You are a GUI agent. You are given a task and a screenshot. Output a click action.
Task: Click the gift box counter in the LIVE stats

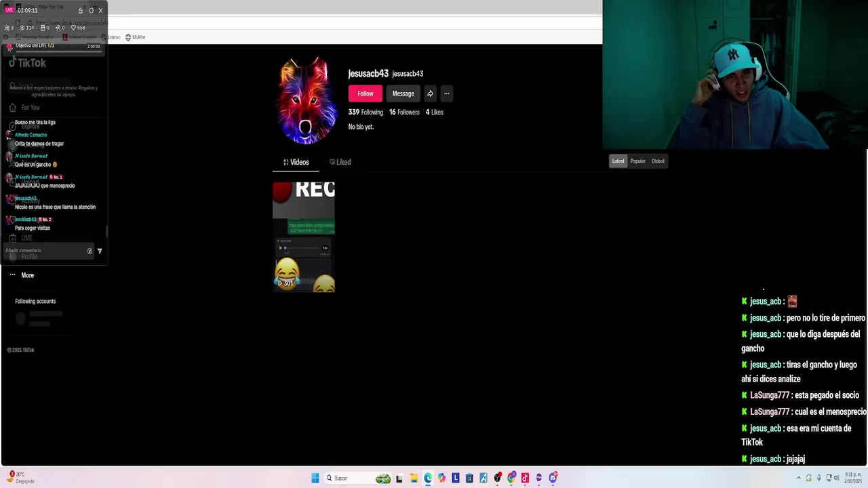tap(45, 28)
